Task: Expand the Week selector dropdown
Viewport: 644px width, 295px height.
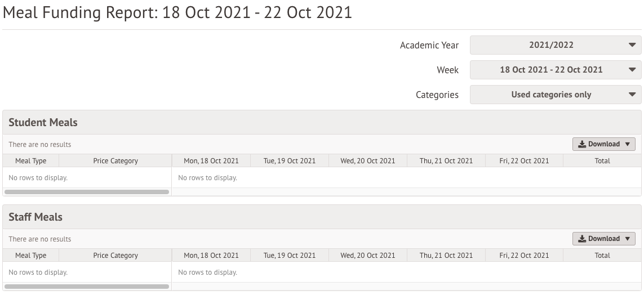Action: (556, 70)
